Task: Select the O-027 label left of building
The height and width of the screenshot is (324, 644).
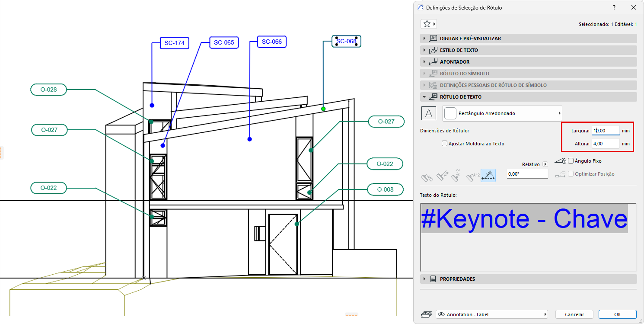Action: click(50, 130)
